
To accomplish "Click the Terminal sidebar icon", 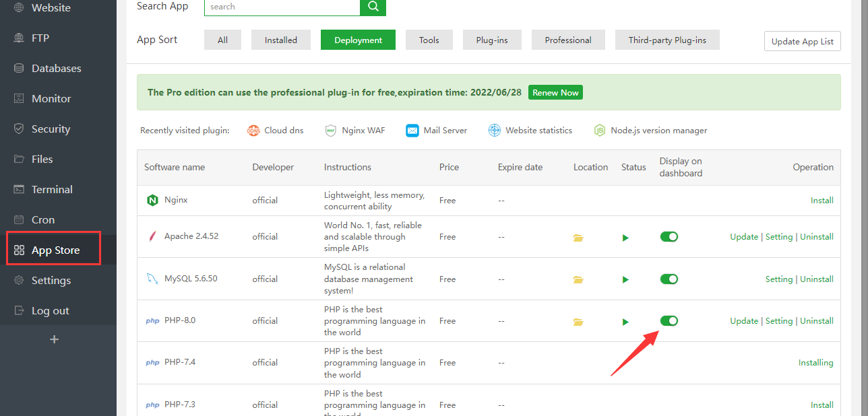I will click(19, 190).
